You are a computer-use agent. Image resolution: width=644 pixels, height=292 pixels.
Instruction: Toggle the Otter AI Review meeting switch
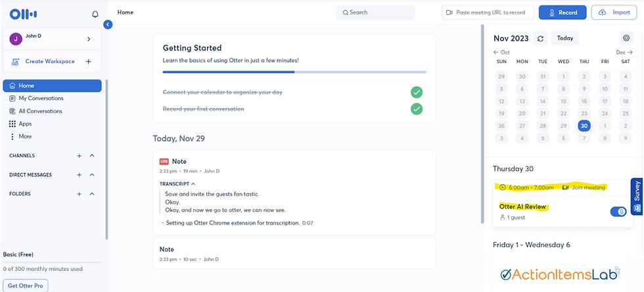617,211
